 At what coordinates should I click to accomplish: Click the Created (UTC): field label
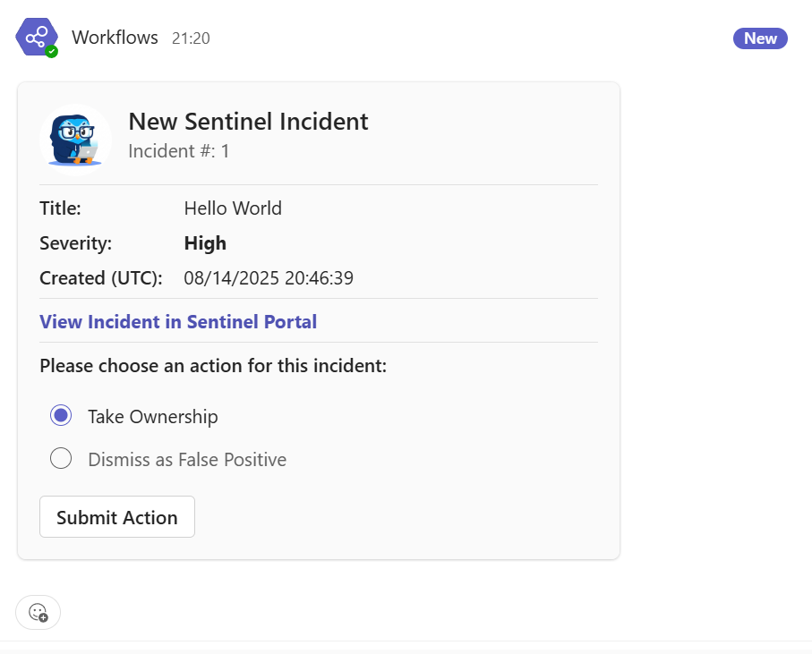click(x=101, y=278)
